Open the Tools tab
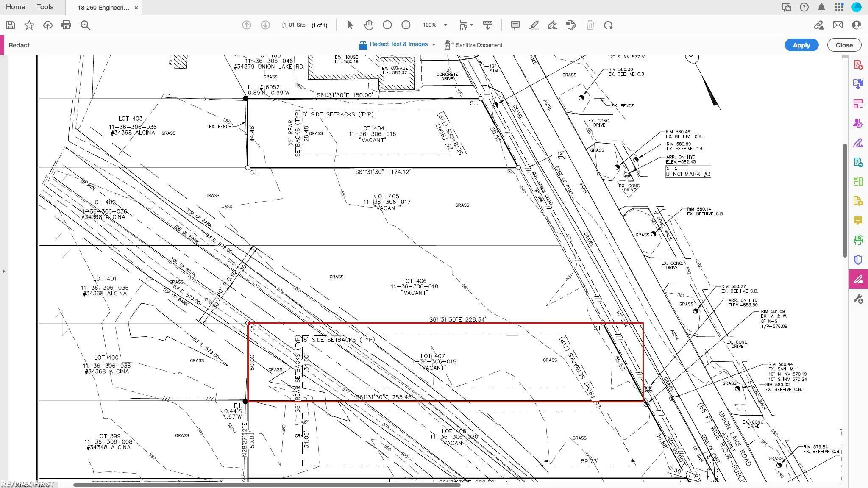 tap(45, 7)
